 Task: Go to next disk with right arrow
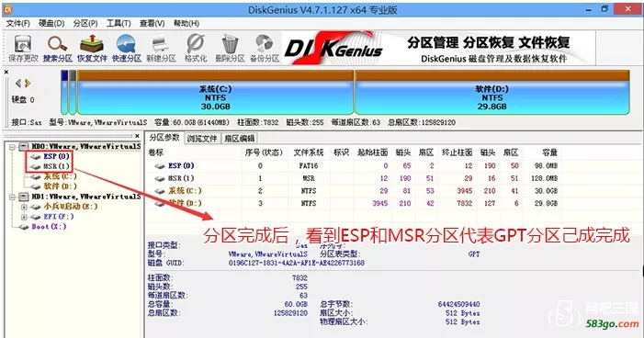[28, 84]
